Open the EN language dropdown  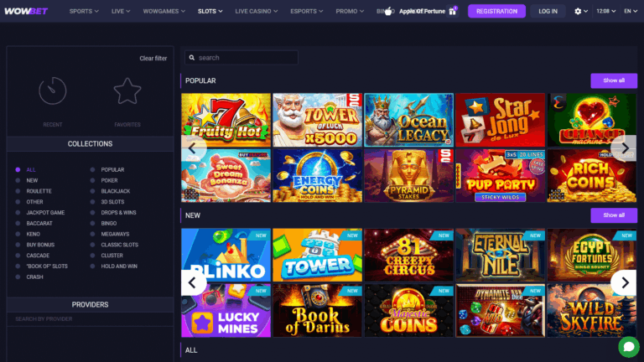pos(631,11)
